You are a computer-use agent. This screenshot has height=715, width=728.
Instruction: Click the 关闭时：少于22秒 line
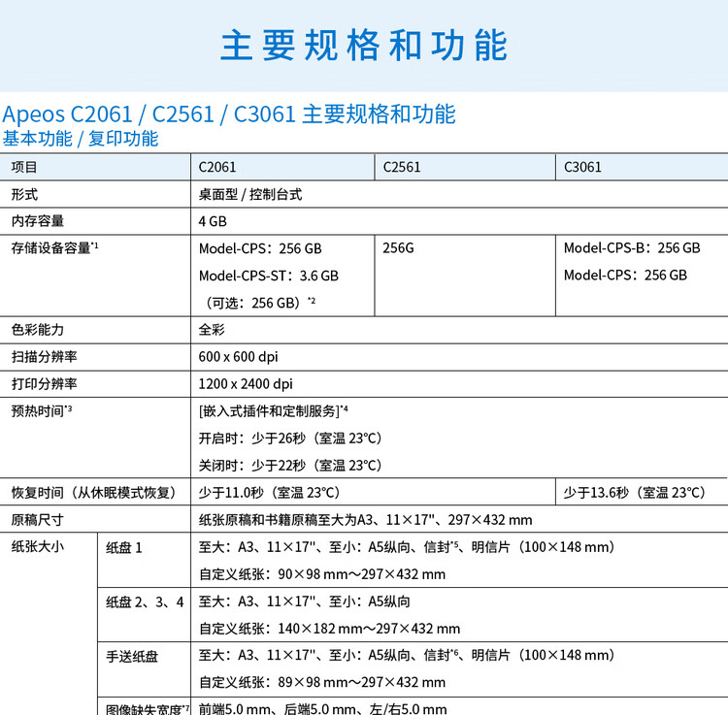click(290, 466)
